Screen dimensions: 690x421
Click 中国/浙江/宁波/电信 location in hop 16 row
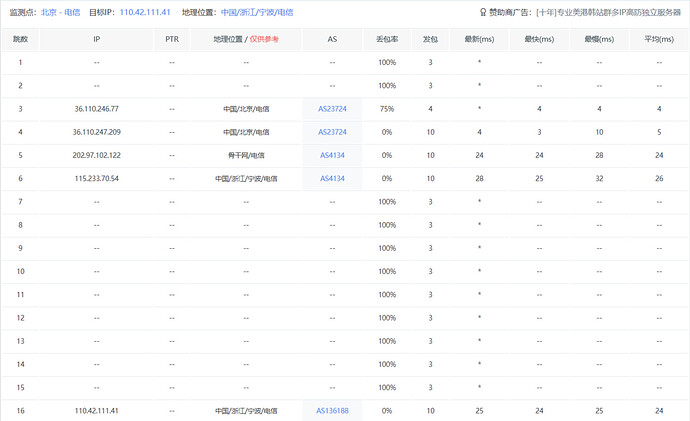tap(246, 411)
